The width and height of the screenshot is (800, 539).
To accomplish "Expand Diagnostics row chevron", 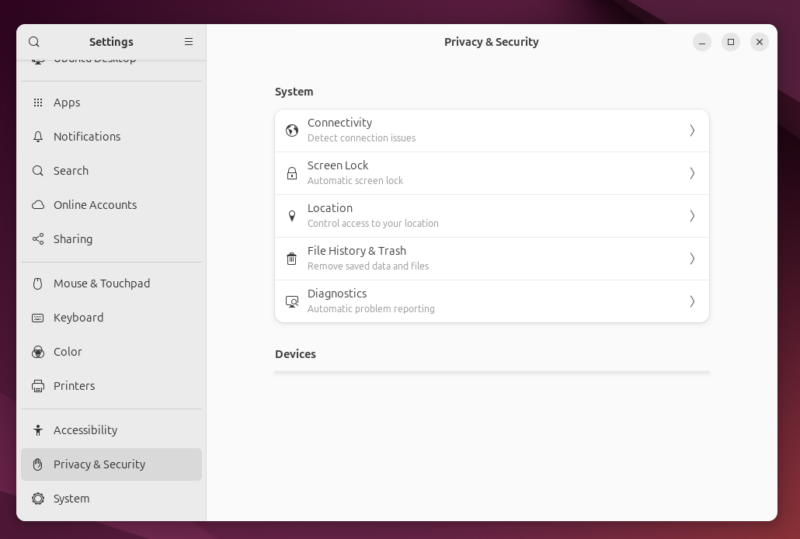I will pos(692,302).
